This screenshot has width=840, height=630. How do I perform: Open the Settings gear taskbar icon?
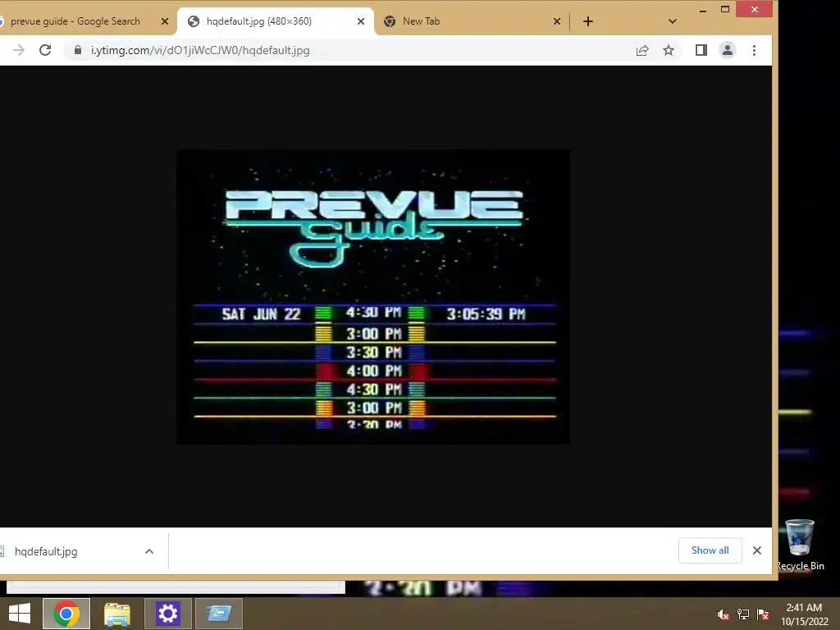167,614
